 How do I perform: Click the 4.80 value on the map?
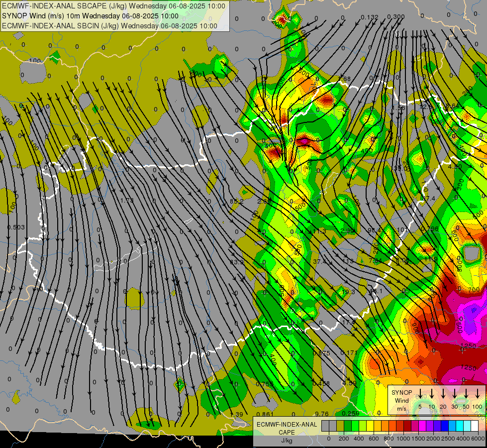[x=455, y=167]
